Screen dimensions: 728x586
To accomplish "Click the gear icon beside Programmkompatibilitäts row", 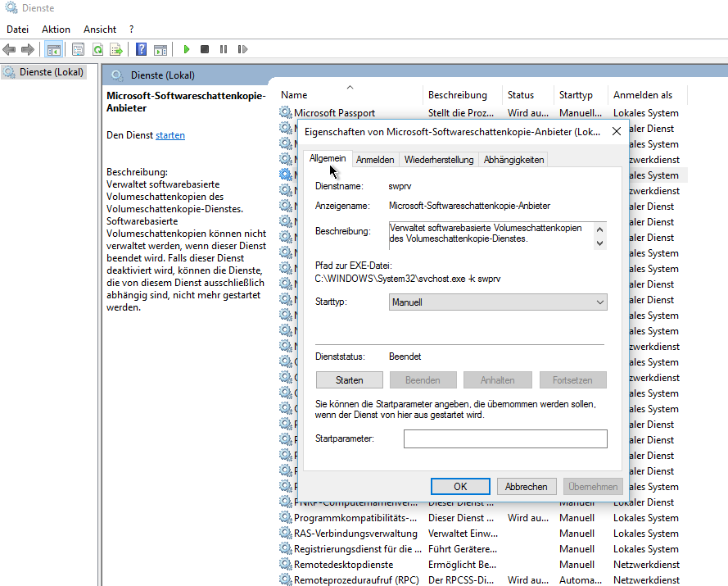I will 285,517.
